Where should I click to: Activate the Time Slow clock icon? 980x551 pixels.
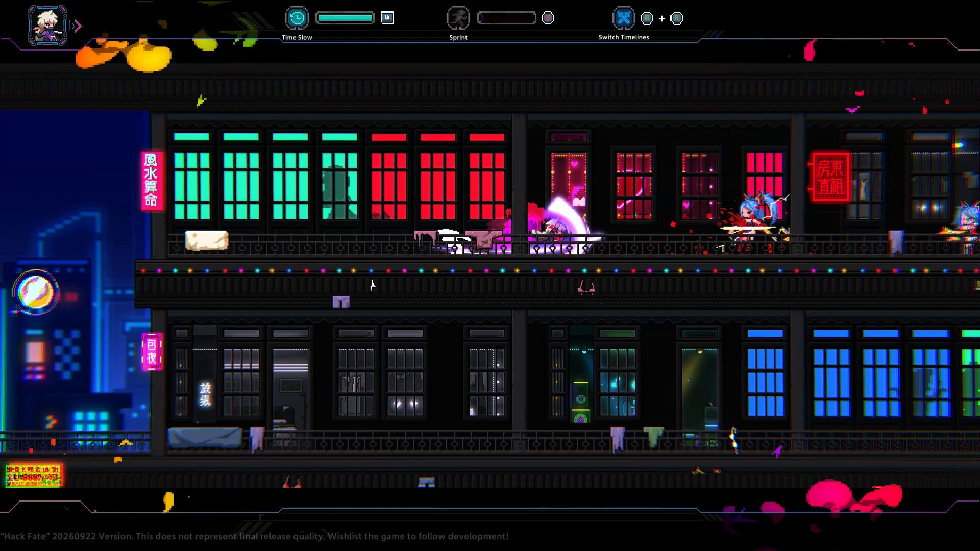pyautogui.click(x=297, y=18)
